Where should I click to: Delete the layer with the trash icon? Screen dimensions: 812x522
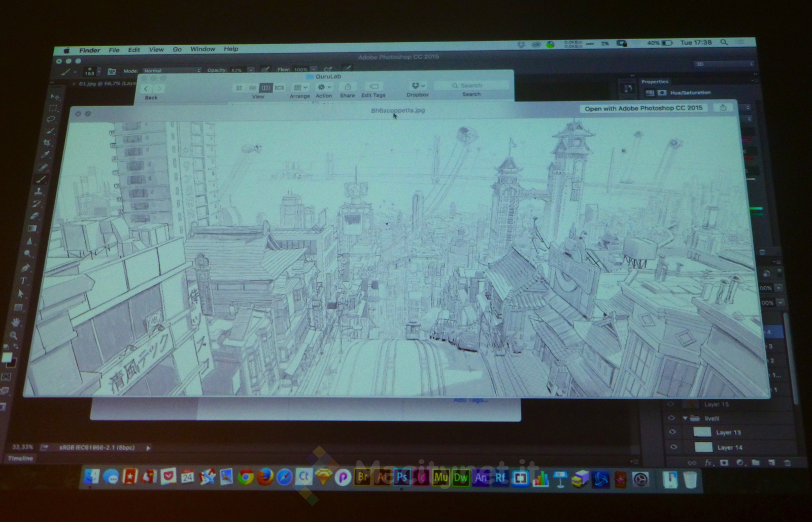[x=787, y=463]
